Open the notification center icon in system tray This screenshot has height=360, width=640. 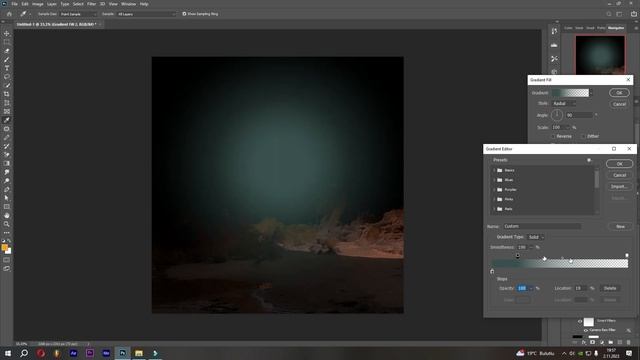[629, 353]
